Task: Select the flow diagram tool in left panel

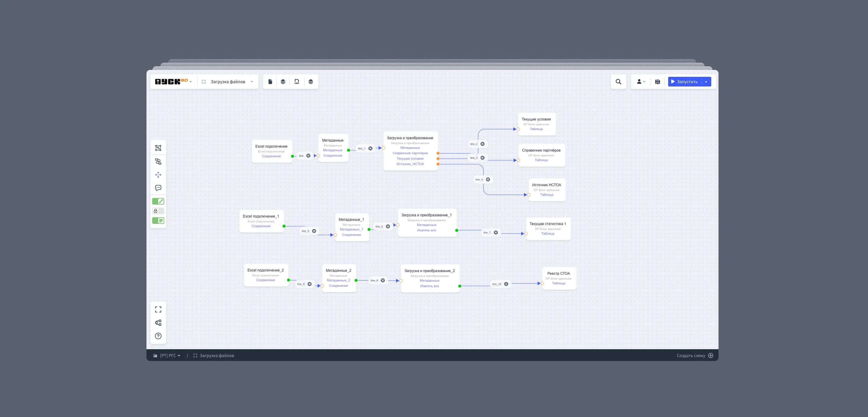Action: click(158, 161)
